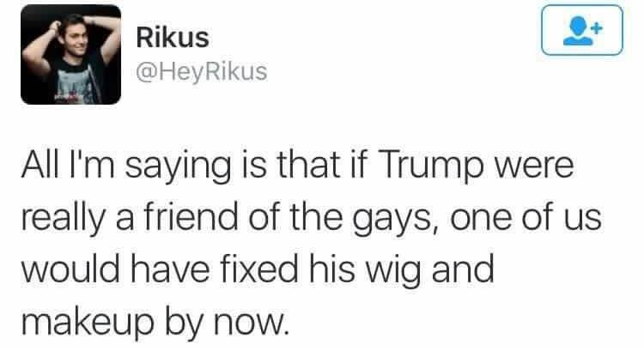Click the tweet's first line starting "All I'm saying"
This screenshot has width=644, height=350.
297,166
